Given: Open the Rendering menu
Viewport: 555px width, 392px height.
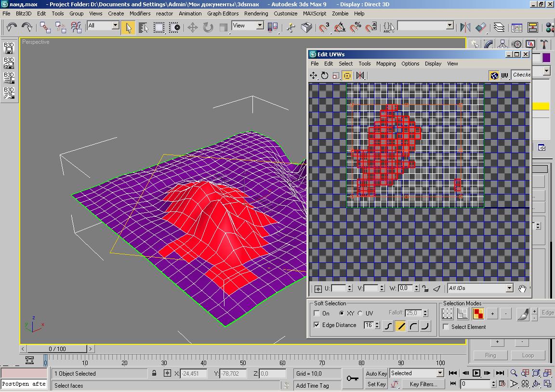Looking at the screenshot, I should tap(256, 13).
